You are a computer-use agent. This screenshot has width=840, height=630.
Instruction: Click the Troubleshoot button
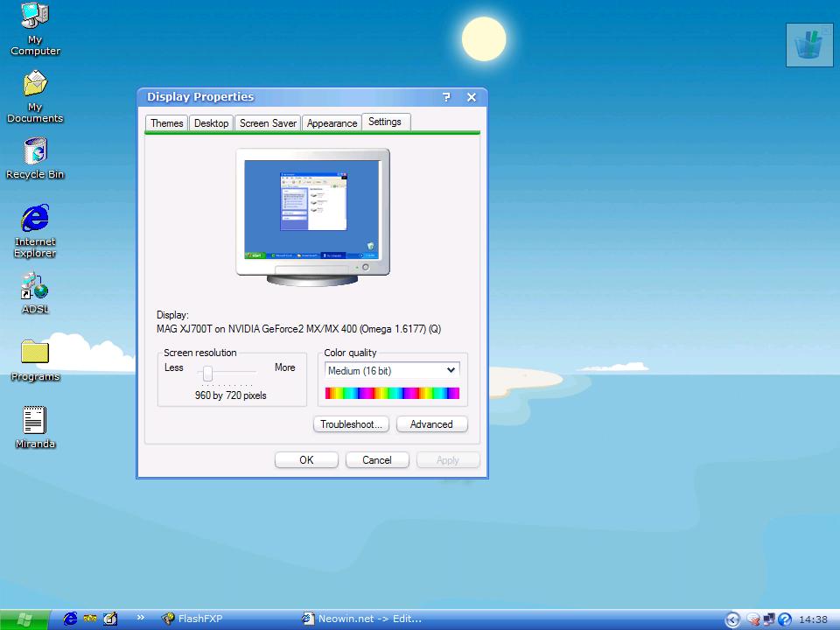tap(351, 424)
